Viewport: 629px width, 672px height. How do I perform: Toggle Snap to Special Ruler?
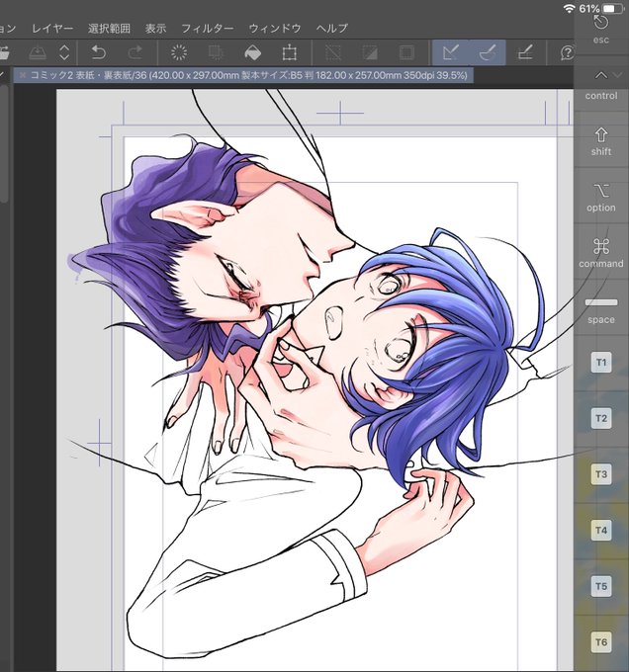pyautogui.click(x=488, y=52)
